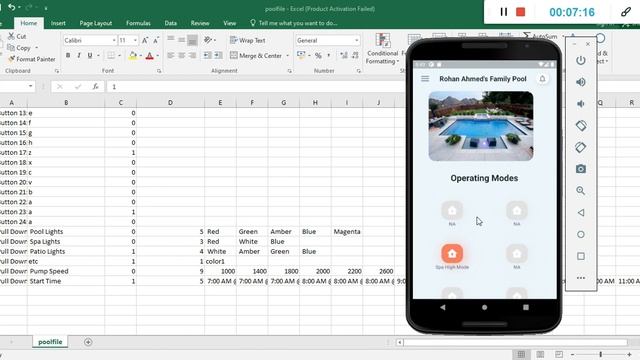640x360 pixels.
Task: Switch to Normal view in status bar
Action: (521, 354)
